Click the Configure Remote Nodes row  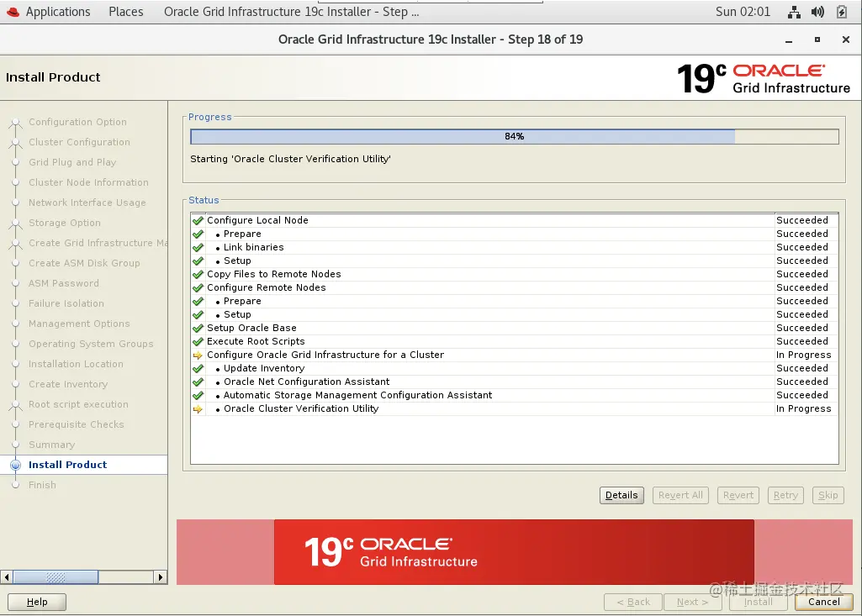pos(514,287)
